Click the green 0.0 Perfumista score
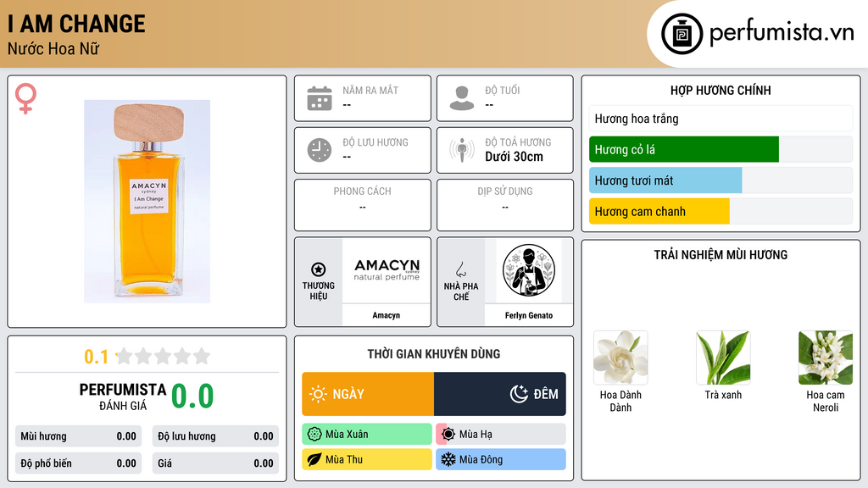 pos(192,396)
